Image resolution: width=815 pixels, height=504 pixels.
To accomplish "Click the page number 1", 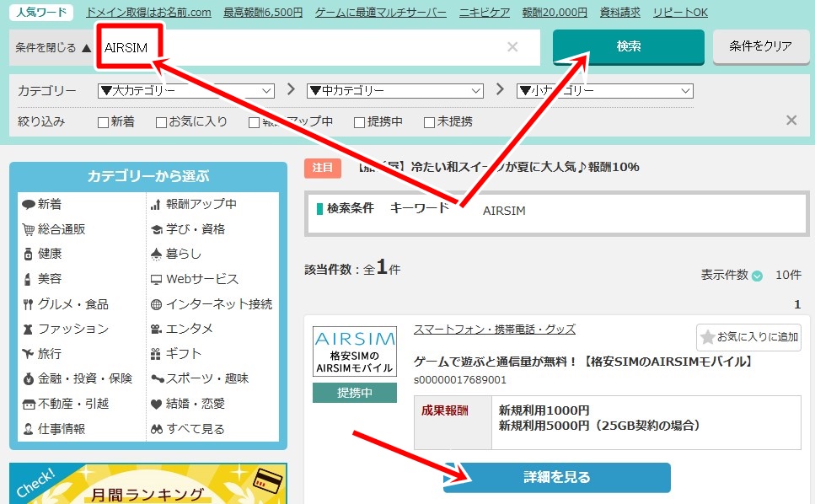I will coord(797,304).
